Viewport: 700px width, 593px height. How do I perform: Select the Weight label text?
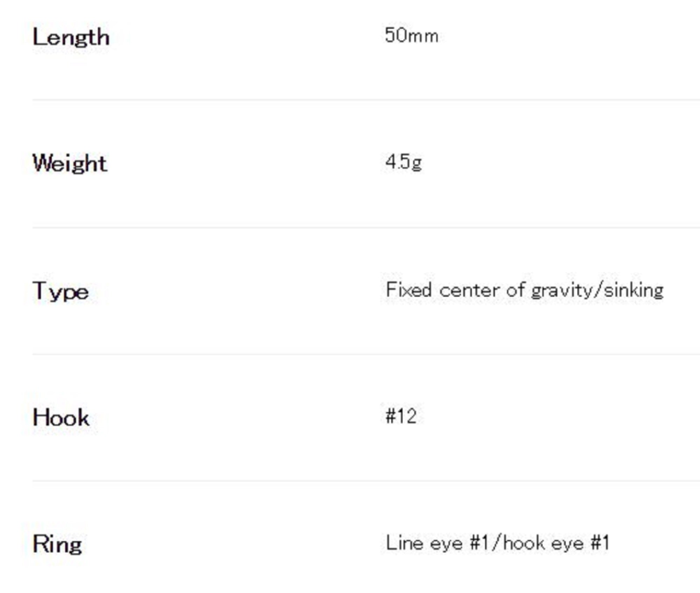pyautogui.click(x=70, y=164)
